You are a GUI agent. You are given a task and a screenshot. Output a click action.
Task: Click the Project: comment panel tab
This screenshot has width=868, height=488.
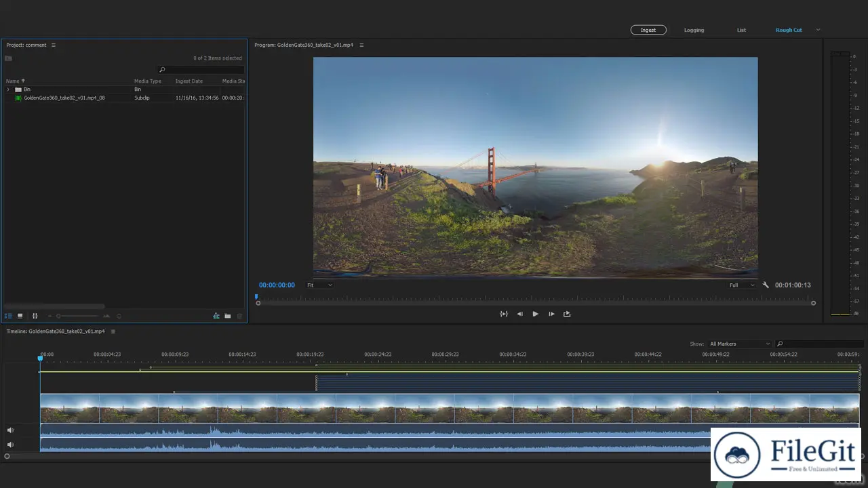point(26,45)
